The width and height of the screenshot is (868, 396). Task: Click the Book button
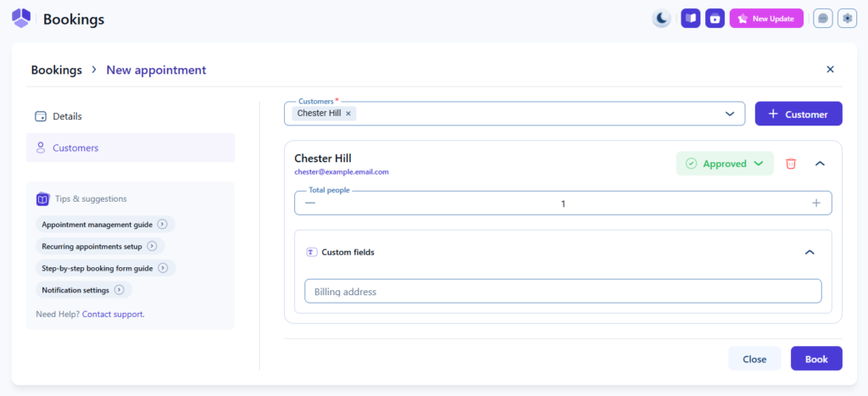click(x=816, y=359)
